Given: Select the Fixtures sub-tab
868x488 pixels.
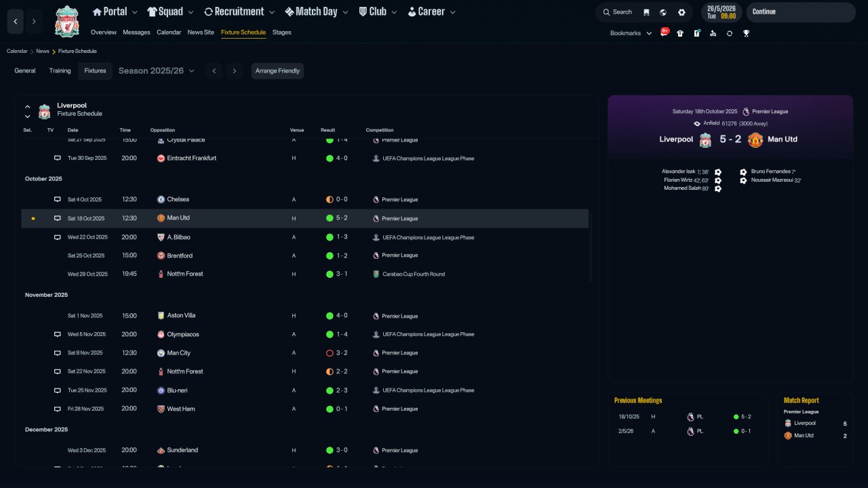Looking at the screenshot, I should pos(95,70).
